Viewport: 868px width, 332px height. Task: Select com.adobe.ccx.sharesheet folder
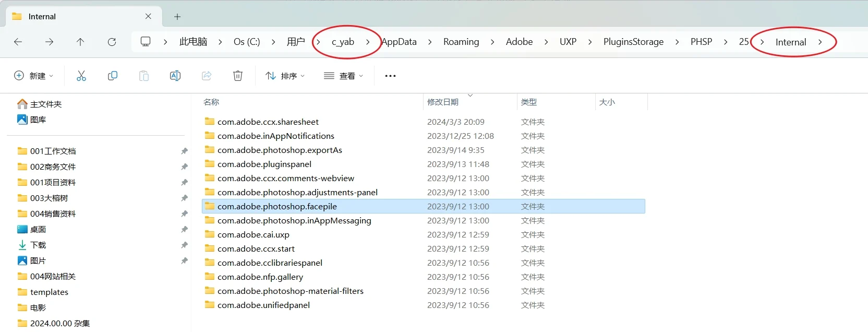(x=262, y=122)
